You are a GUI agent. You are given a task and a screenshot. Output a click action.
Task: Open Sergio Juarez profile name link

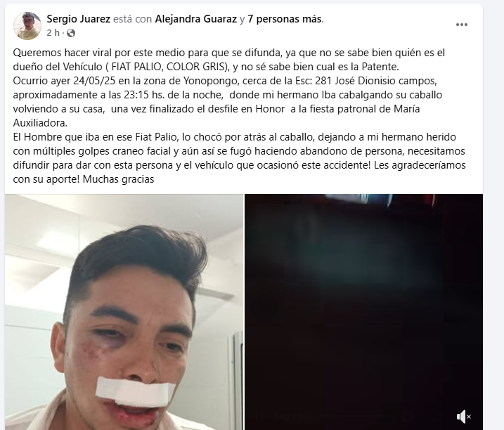coord(79,19)
